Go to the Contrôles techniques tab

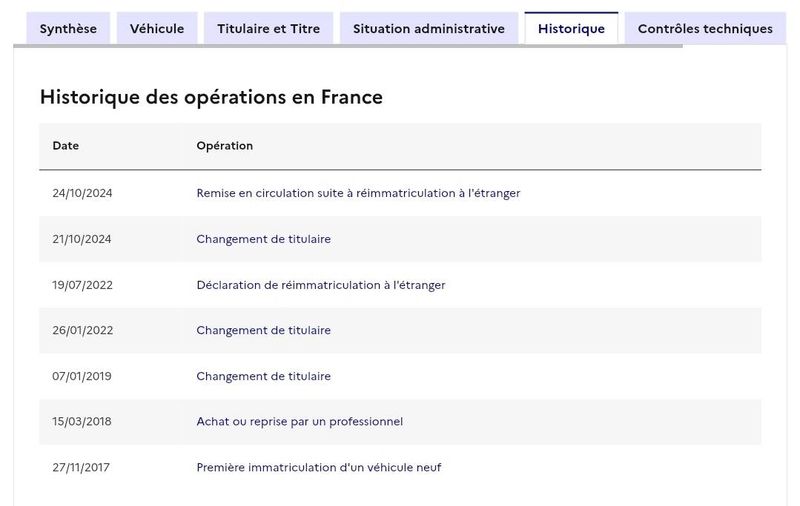705,29
